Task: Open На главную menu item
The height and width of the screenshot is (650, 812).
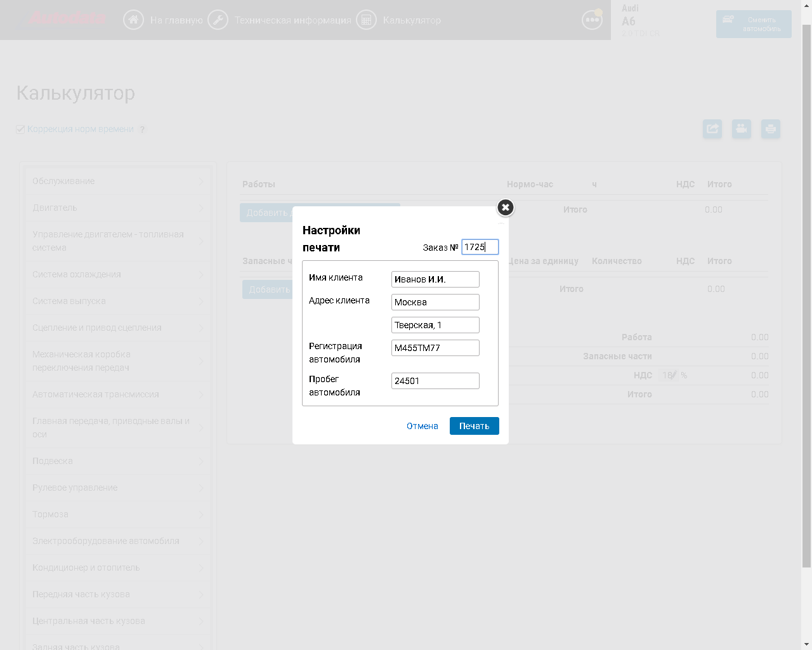Action: [x=176, y=20]
